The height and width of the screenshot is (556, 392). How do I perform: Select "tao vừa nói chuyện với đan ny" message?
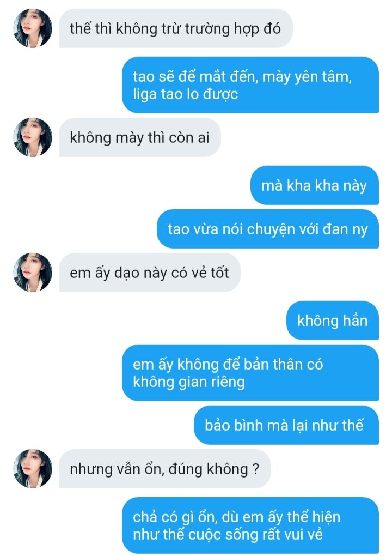pyautogui.click(x=268, y=229)
